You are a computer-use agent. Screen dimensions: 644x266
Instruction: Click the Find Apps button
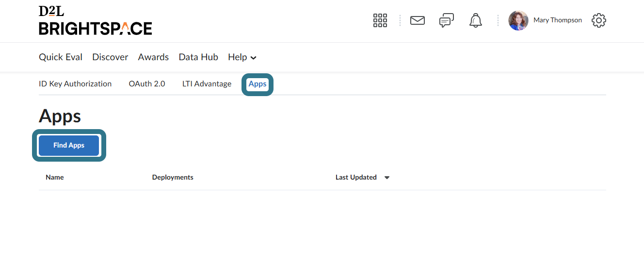click(x=69, y=146)
